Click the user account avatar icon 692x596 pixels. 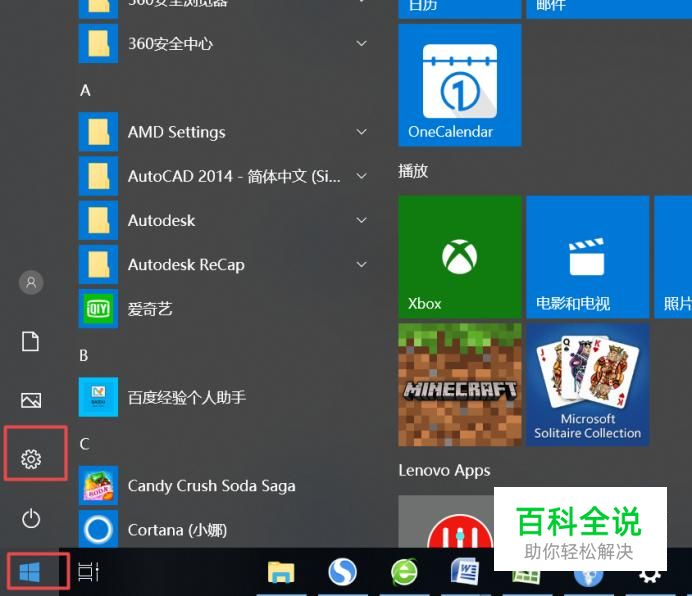coord(31,282)
